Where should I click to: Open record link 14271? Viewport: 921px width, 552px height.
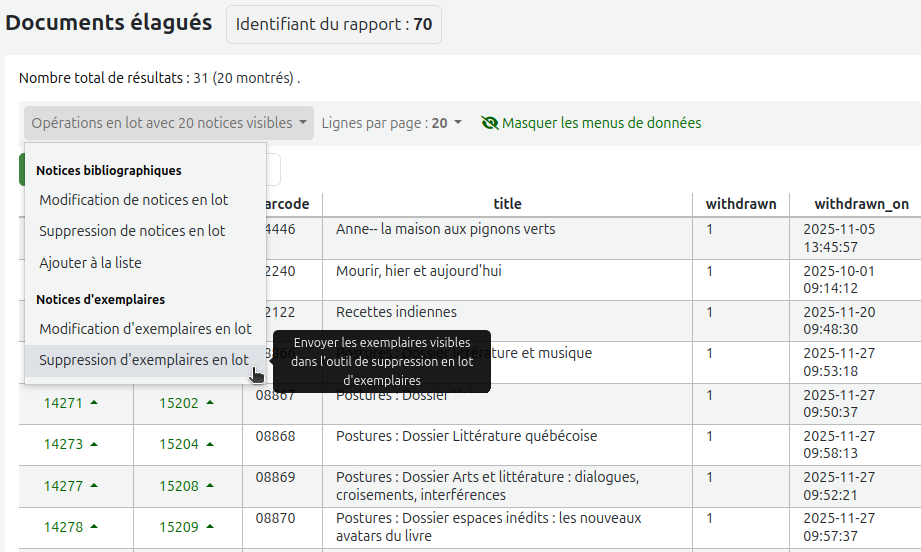tap(63, 403)
